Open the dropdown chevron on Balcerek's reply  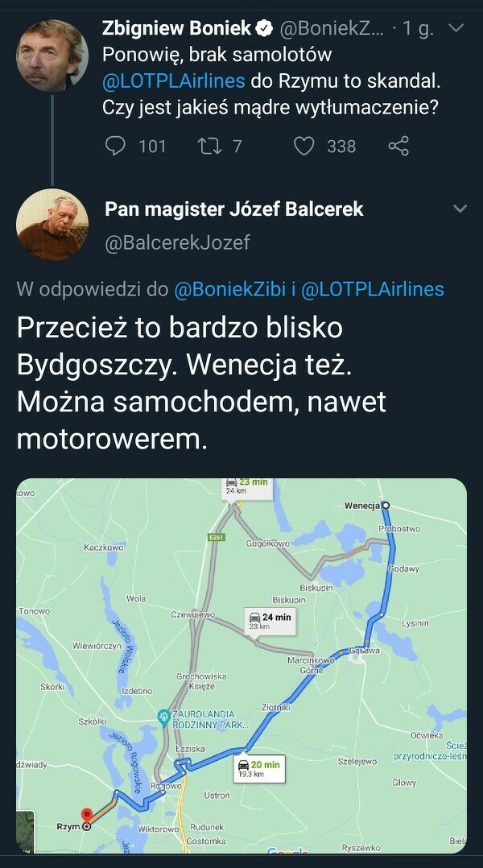pyautogui.click(x=460, y=209)
